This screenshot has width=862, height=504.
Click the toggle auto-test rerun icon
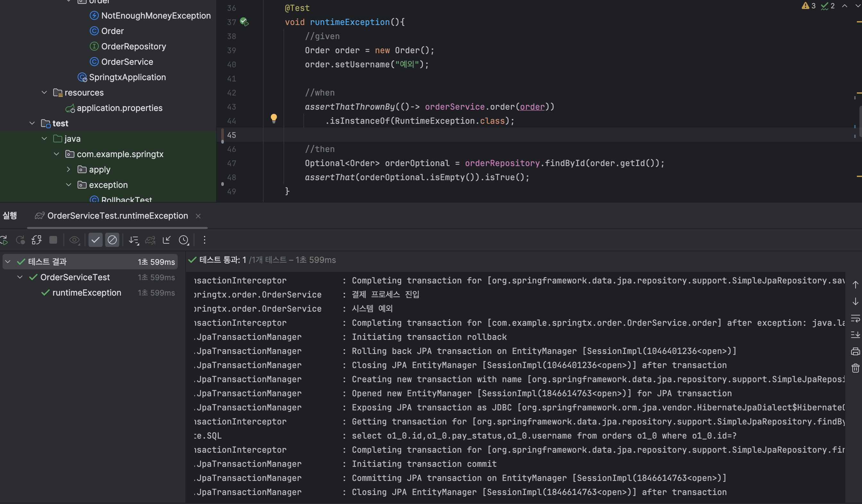tap(37, 240)
